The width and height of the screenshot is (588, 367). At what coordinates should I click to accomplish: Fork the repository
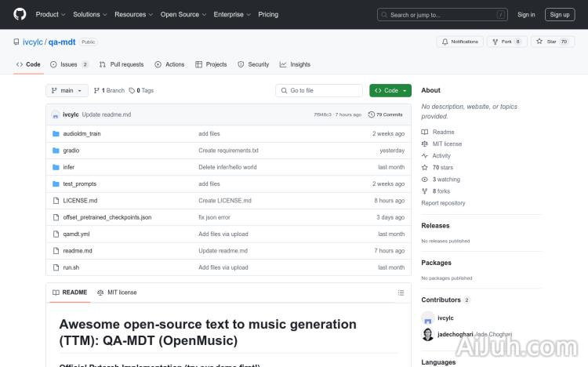[x=507, y=42]
